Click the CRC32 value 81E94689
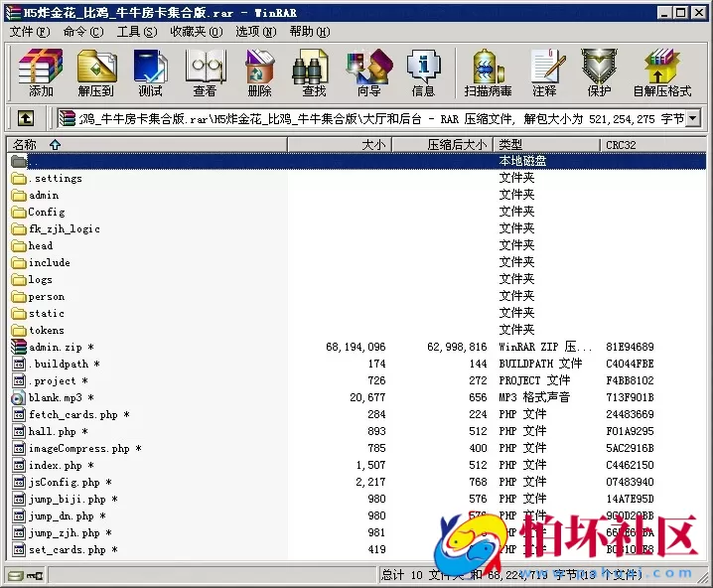Viewport: 713px width, 588px height. pyautogui.click(x=630, y=347)
